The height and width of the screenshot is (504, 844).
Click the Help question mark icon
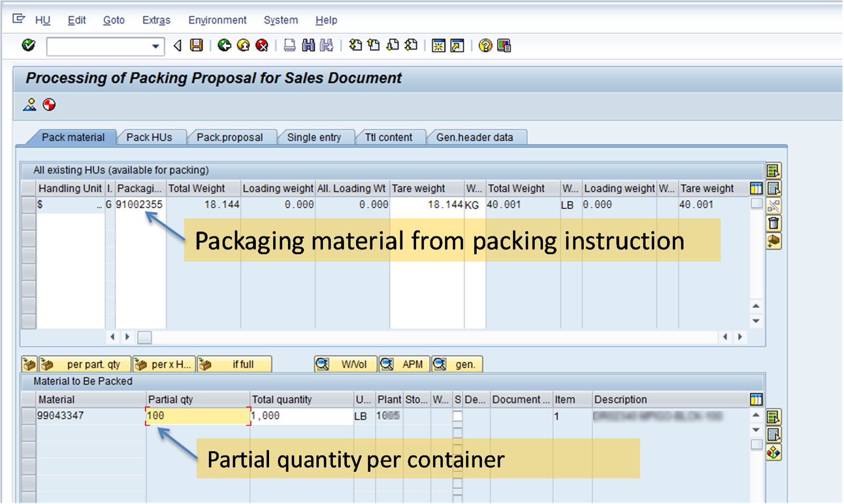coord(485,46)
